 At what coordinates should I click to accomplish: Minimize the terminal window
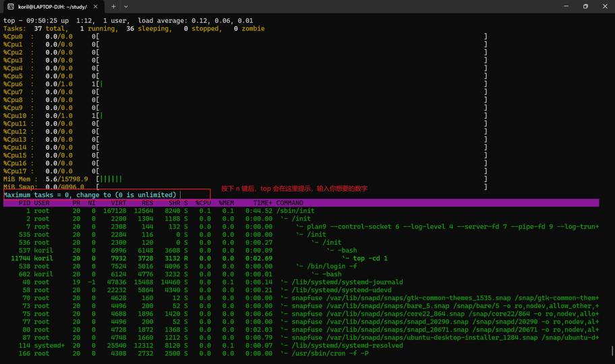click(565, 7)
